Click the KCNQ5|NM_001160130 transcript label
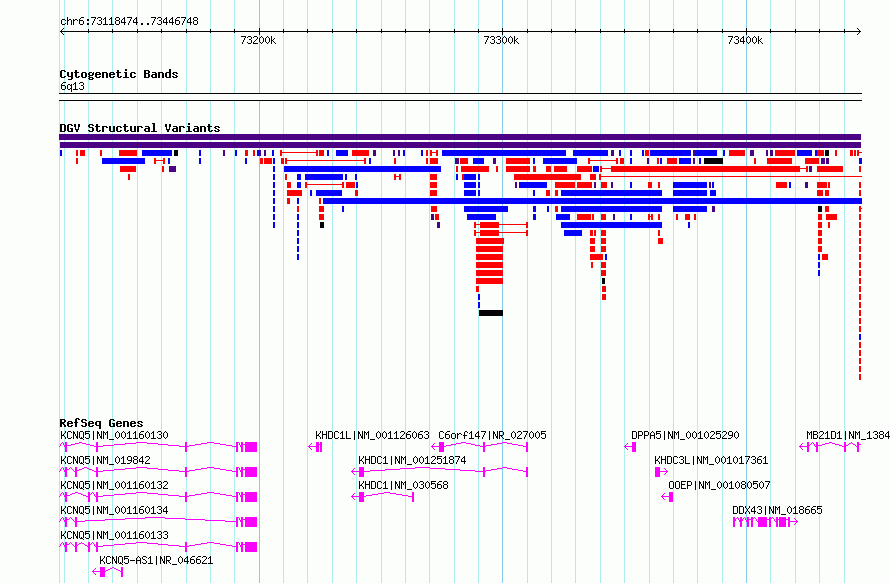The height and width of the screenshot is (583, 890). pos(114,435)
